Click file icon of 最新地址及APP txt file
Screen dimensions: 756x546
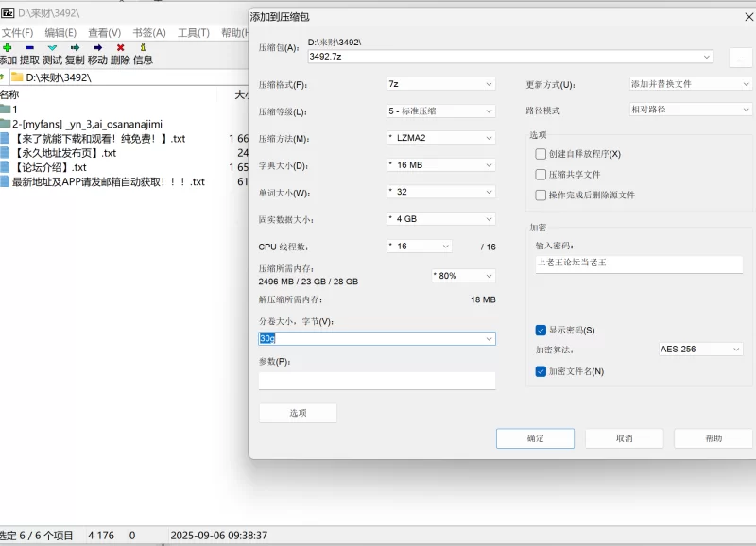tap(5, 181)
